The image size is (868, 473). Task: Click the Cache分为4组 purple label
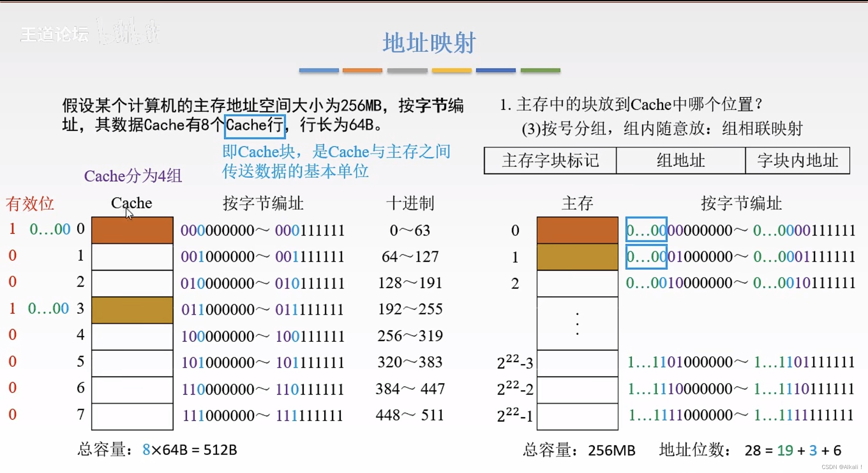pos(133,176)
